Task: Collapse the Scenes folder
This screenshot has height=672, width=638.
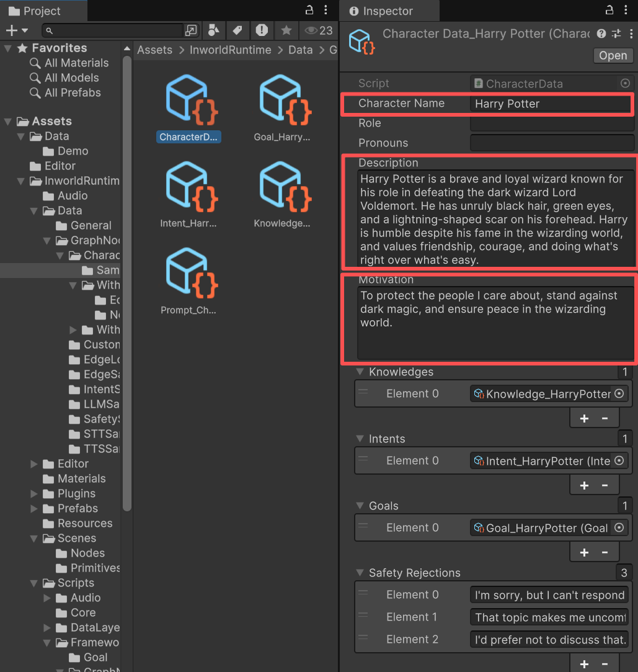Action: pos(34,539)
